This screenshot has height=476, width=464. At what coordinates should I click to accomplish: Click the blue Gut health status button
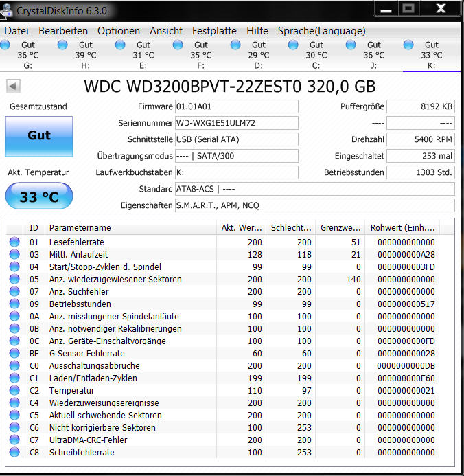(x=39, y=136)
